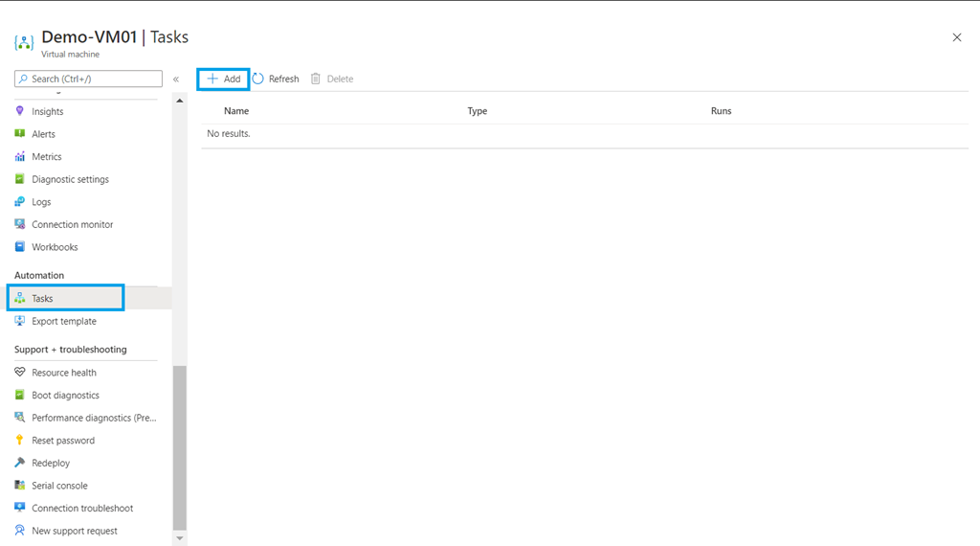Collapse the sidebar with the double chevron
The height and width of the screenshot is (546, 980).
coord(176,79)
